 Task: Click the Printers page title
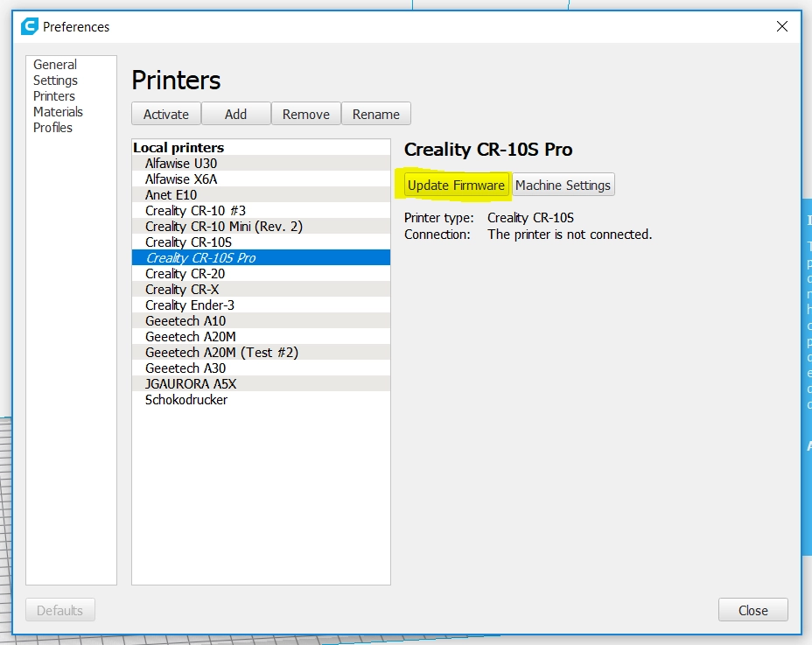coord(176,81)
